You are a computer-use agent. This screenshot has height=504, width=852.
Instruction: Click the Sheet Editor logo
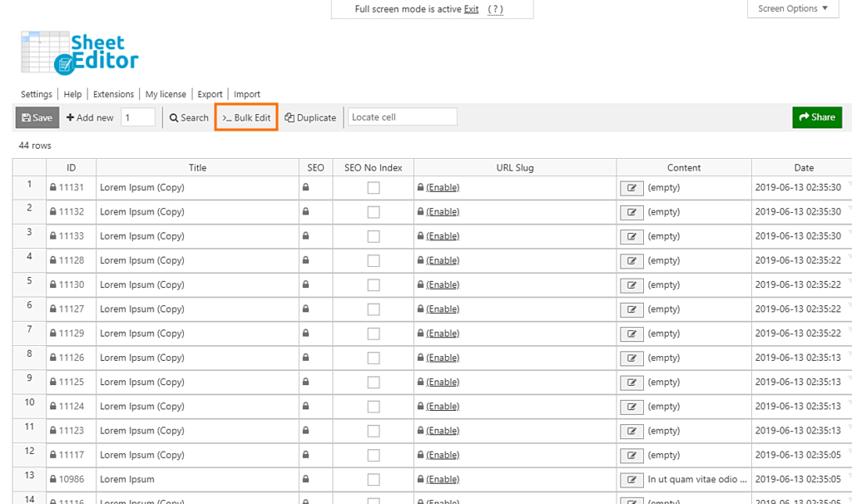[x=79, y=52]
